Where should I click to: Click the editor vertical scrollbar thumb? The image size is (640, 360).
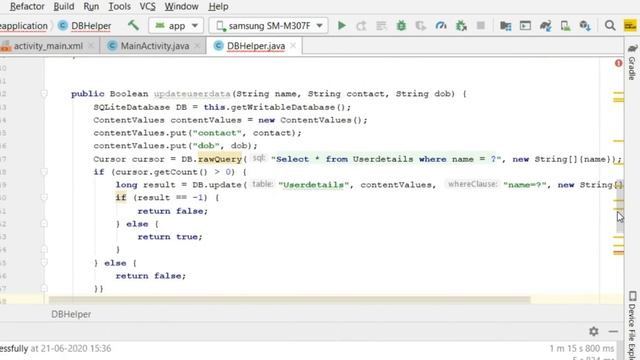pos(620,206)
